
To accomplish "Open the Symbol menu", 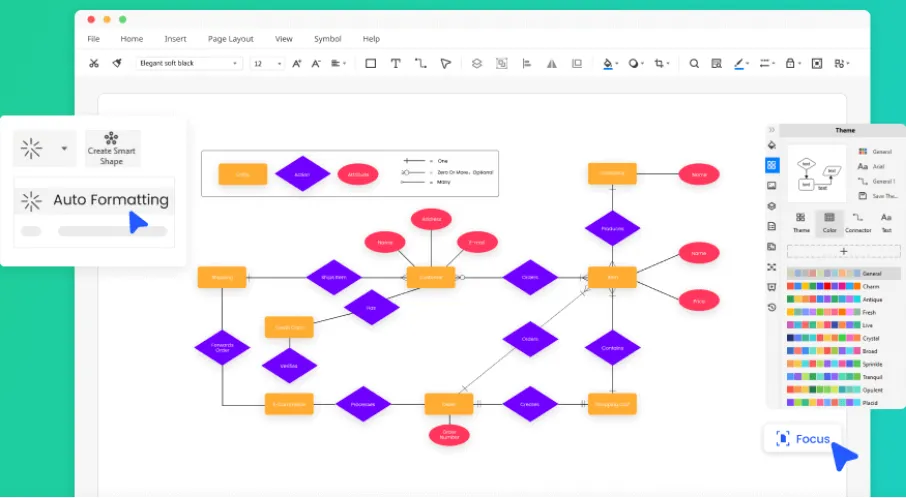I will pos(327,39).
